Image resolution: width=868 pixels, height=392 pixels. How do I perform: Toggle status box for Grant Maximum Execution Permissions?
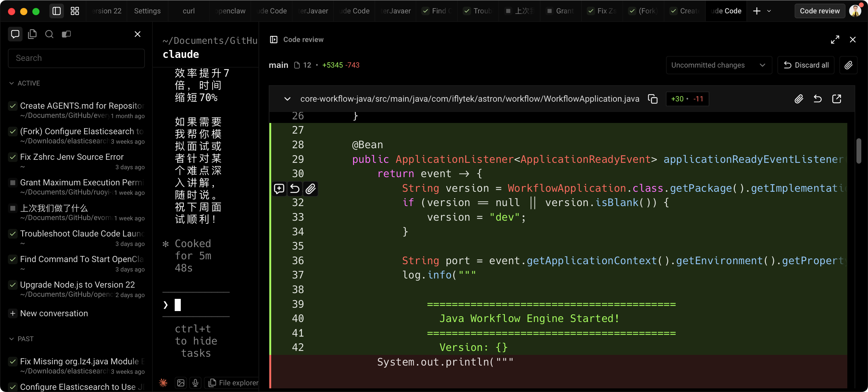pos(13,183)
